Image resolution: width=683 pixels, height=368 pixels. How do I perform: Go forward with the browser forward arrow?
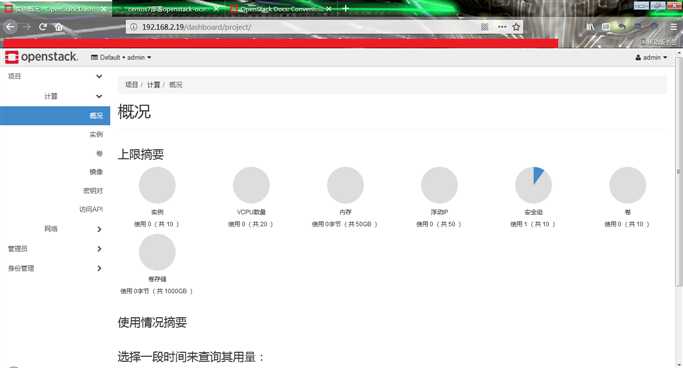(27, 27)
